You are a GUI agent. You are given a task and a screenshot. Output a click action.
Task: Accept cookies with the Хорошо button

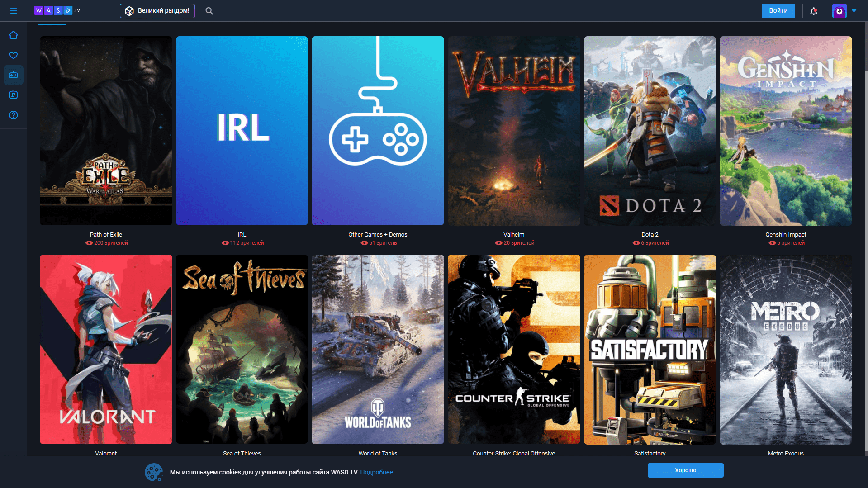coord(685,470)
